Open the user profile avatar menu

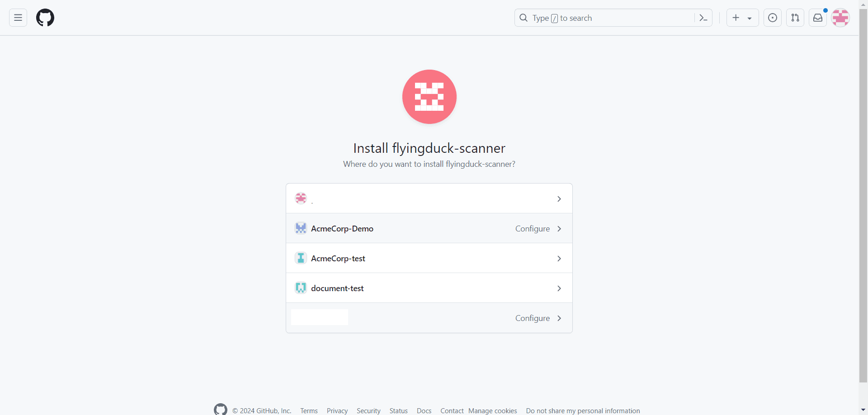coord(840,18)
